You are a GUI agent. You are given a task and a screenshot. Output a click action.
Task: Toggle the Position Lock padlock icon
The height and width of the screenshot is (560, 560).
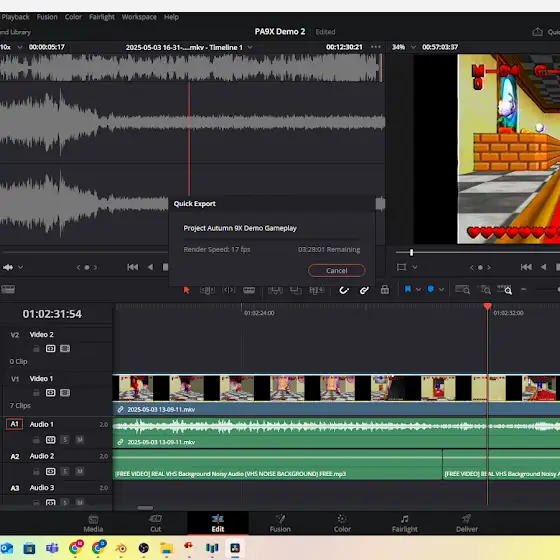tap(385, 289)
